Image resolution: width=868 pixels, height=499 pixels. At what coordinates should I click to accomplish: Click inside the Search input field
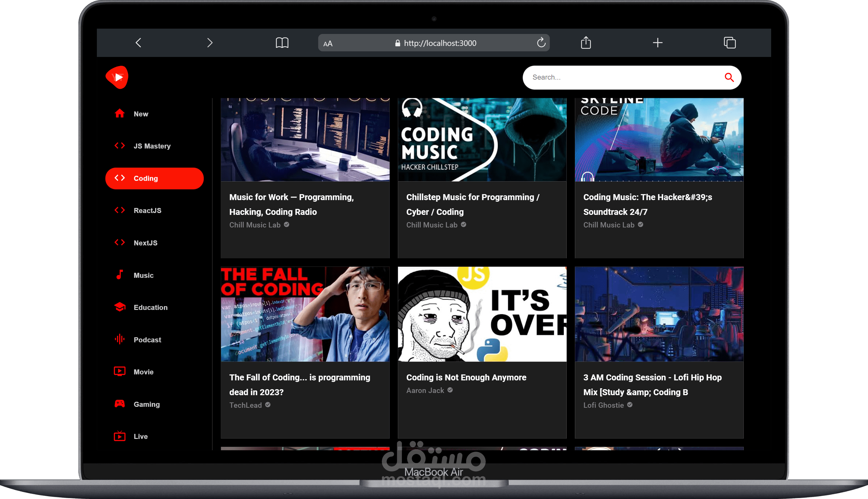click(617, 77)
